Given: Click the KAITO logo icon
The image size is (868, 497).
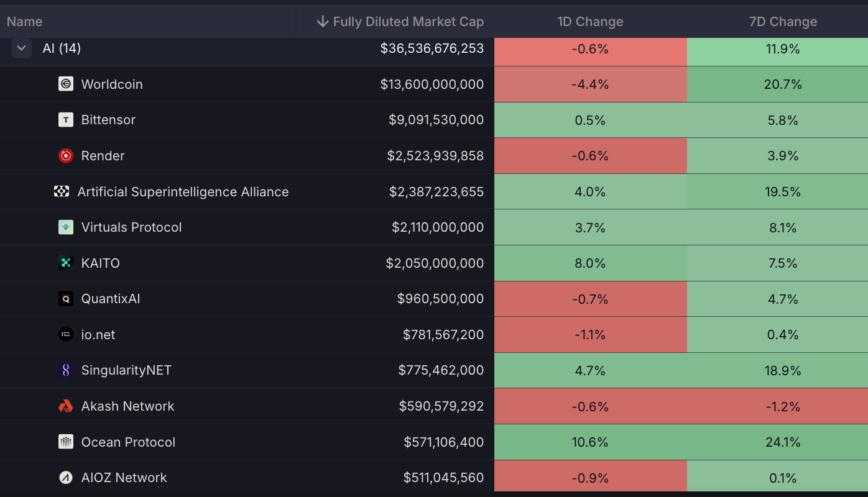Looking at the screenshot, I should [66, 263].
